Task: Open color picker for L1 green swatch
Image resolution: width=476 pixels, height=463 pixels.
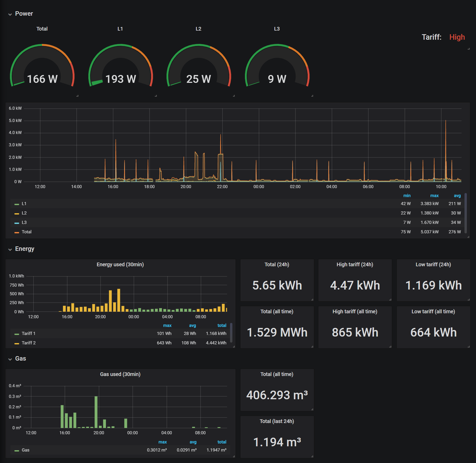Action: (x=17, y=204)
